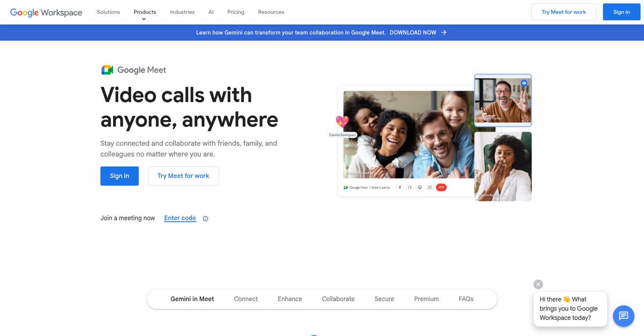Jump to the FAQs tab
The height and width of the screenshot is (336, 644).
click(x=466, y=299)
